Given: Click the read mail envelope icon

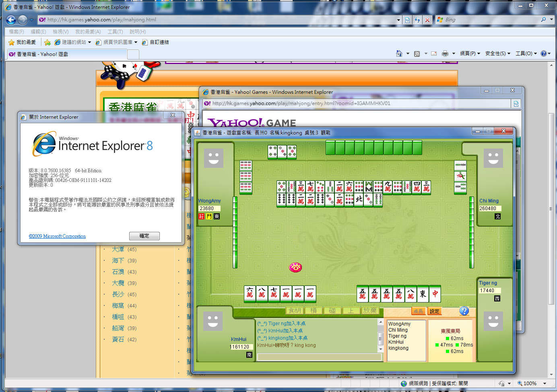Looking at the screenshot, I should coord(434,54).
